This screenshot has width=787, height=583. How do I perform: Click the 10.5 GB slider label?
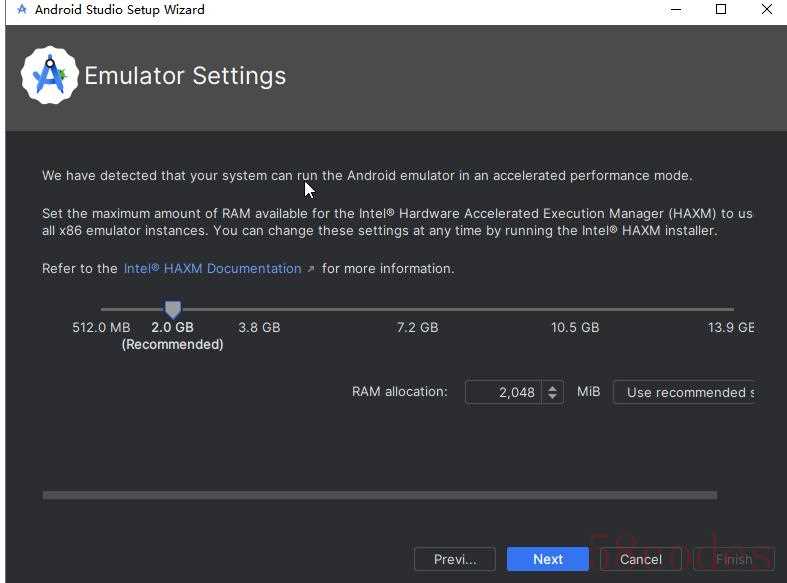575,328
